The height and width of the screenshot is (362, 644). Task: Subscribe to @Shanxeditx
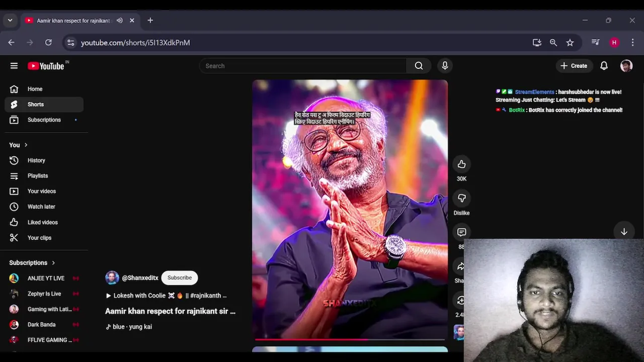180,278
